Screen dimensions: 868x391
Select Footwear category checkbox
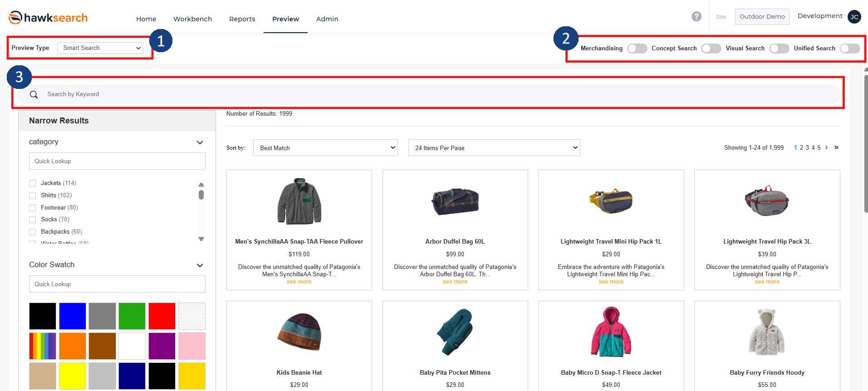click(x=33, y=208)
